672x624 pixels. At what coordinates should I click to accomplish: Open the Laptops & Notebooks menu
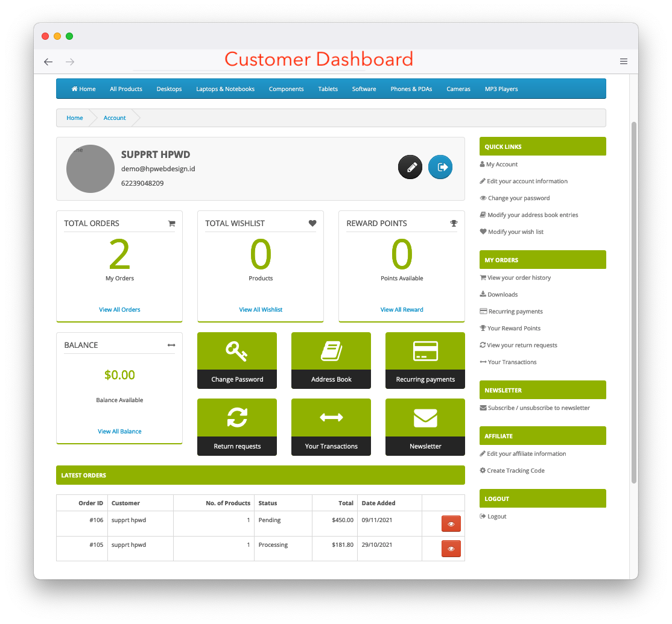(225, 89)
